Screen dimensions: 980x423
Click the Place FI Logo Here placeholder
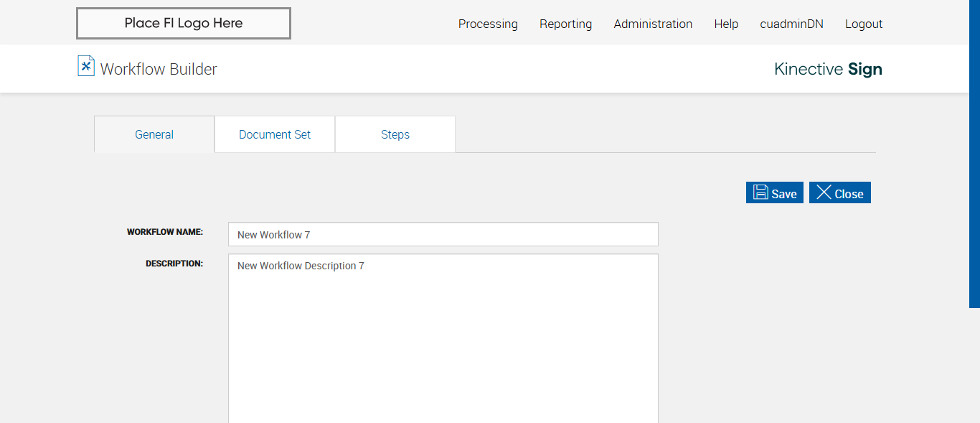tap(184, 23)
